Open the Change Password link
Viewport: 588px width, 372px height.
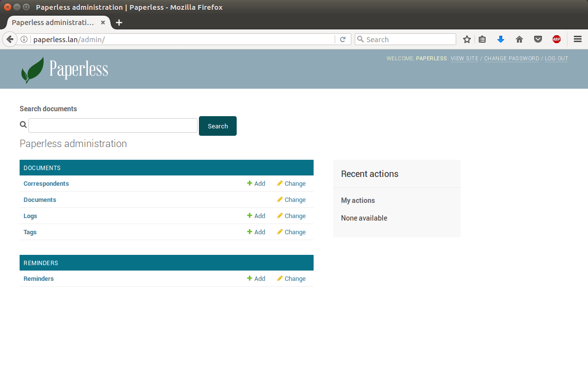pyautogui.click(x=511, y=58)
